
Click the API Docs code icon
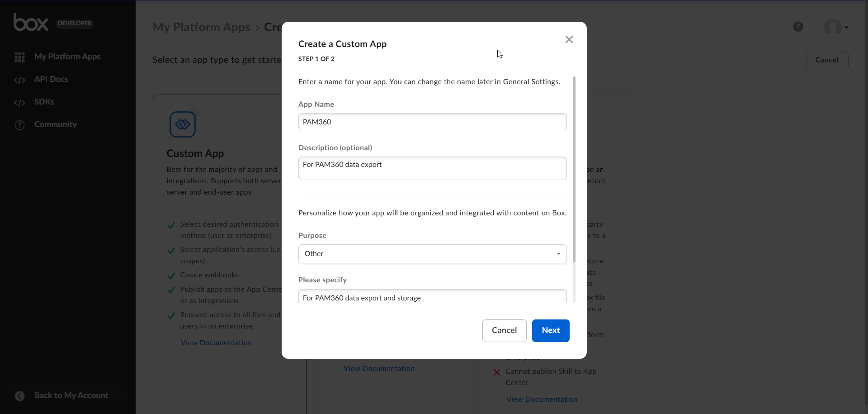click(19, 80)
